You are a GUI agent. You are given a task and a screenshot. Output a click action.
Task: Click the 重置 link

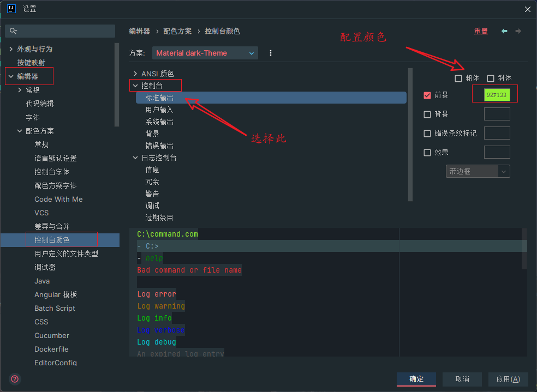click(x=481, y=31)
